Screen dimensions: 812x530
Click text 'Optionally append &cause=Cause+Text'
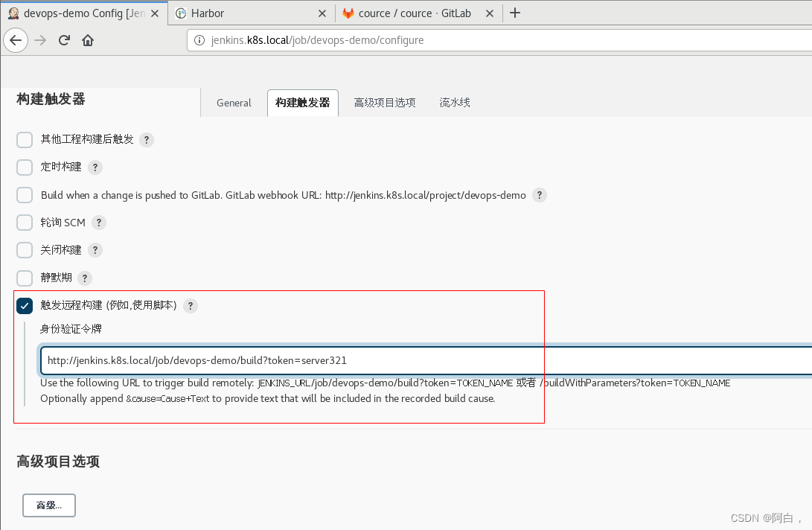pos(125,399)
